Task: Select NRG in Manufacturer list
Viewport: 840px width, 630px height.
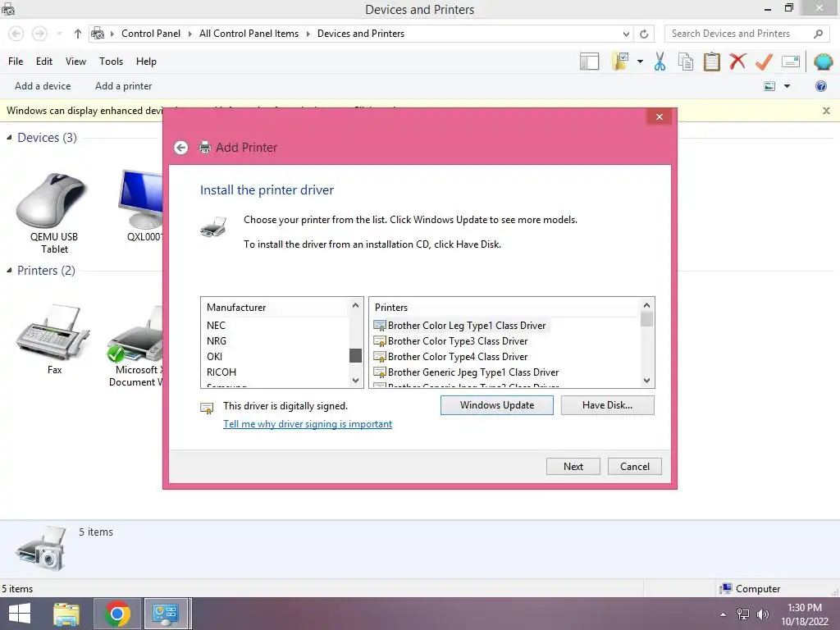Action: tap(217, 341)
